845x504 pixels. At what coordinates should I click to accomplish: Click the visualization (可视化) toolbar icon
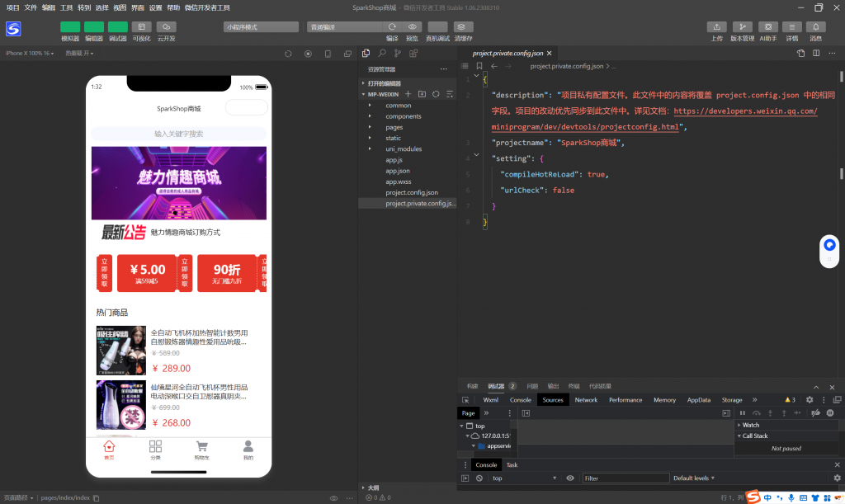[142, 26]
